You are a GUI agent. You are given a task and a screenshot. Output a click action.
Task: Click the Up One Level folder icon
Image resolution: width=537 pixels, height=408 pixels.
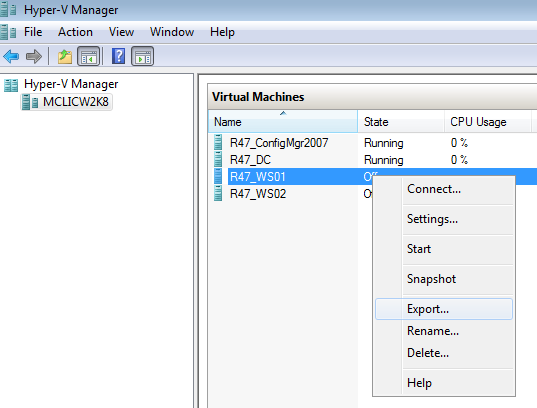pos(65,57)
